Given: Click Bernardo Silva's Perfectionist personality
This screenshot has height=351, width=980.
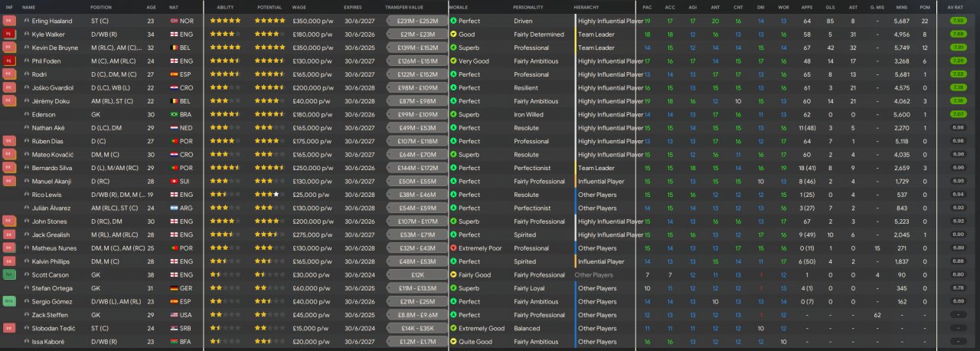Looking at the screenshot, I should coord(532,168).
